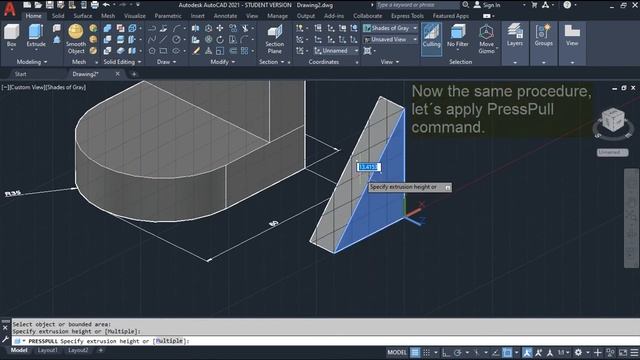This screenshot has height=360, width=640.
Task: Open the Shades of Gray visual style dropdown
Action: tap(390, 28)
